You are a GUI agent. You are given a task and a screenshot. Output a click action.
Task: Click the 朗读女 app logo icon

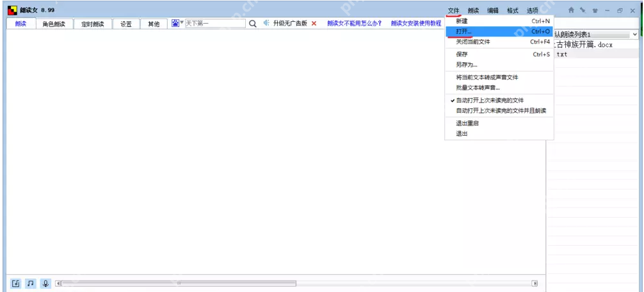[13, 10]
